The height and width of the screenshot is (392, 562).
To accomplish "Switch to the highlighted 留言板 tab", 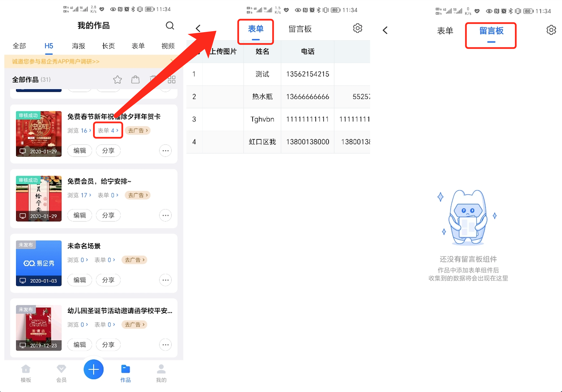I will point(491,31).
